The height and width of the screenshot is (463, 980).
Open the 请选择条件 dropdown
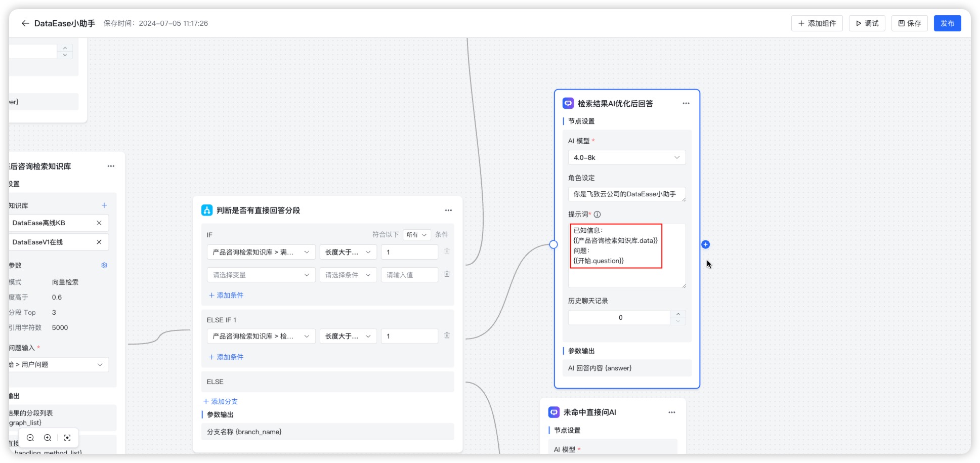click(348, 275)
